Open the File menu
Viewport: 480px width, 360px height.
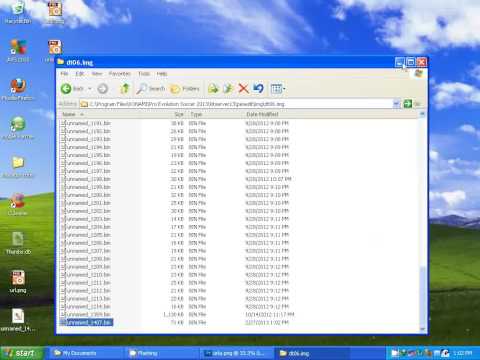click(64, 74)
